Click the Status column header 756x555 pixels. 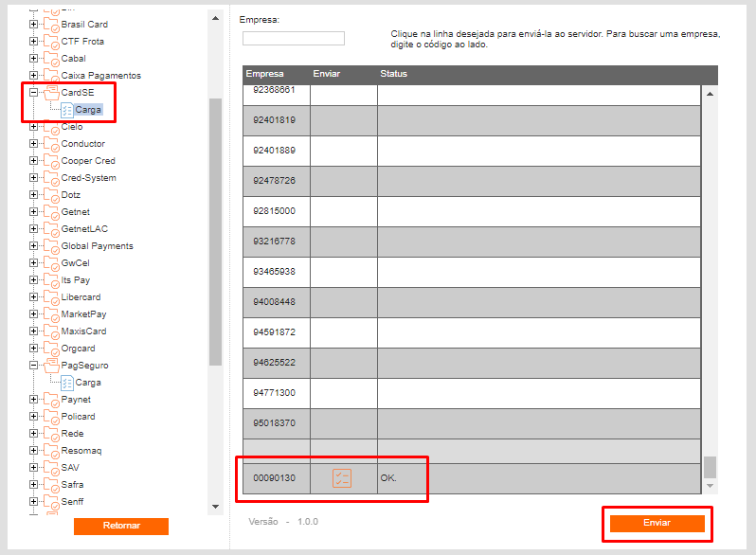tap(393, 74)
